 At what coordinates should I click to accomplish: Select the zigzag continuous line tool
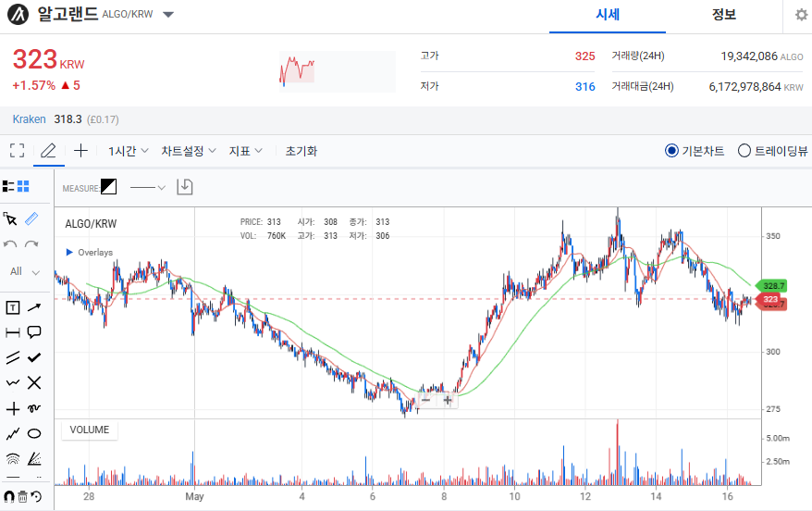click(x=13, y=383)
